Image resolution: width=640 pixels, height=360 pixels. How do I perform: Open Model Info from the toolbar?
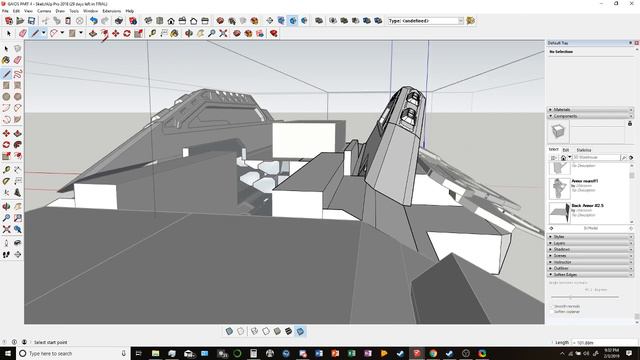[x=133, y=20]
